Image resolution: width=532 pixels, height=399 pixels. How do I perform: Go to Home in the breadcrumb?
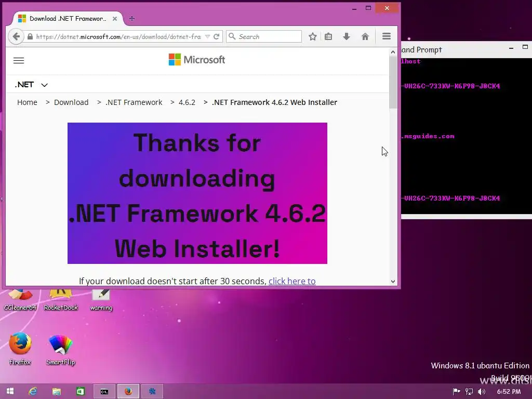pos(27,102)
